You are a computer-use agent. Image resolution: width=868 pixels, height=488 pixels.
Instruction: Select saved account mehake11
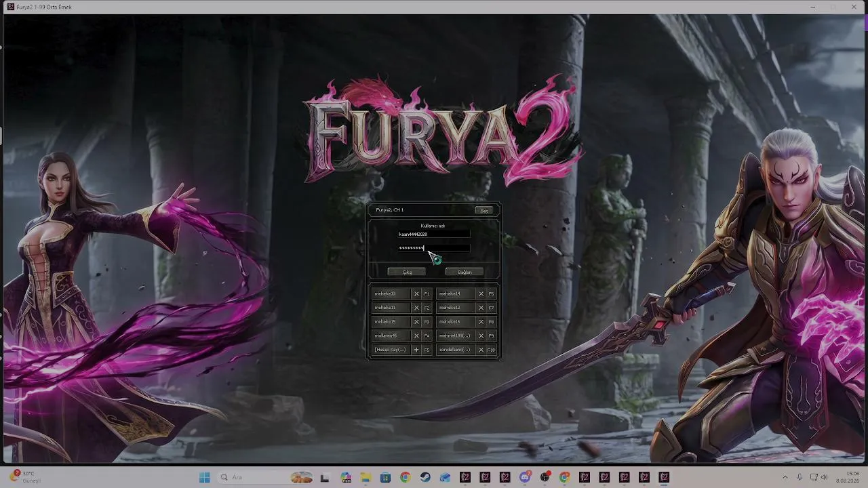(391, 308)
